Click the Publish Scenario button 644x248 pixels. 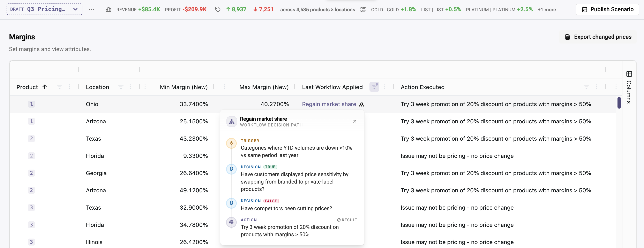[607, 9]
